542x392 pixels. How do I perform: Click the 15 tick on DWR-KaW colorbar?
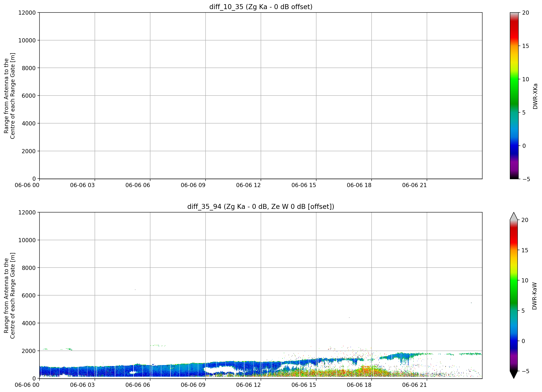525,250
